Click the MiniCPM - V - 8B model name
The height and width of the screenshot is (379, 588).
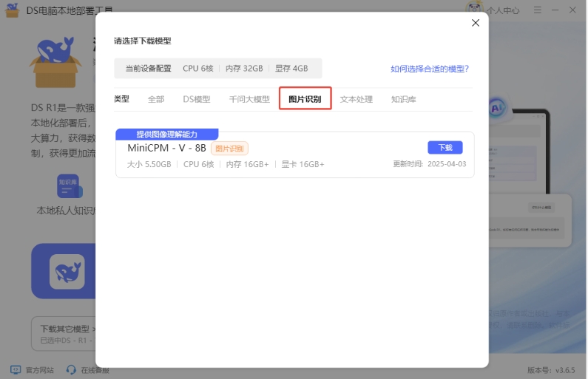(x=167, y=148)
